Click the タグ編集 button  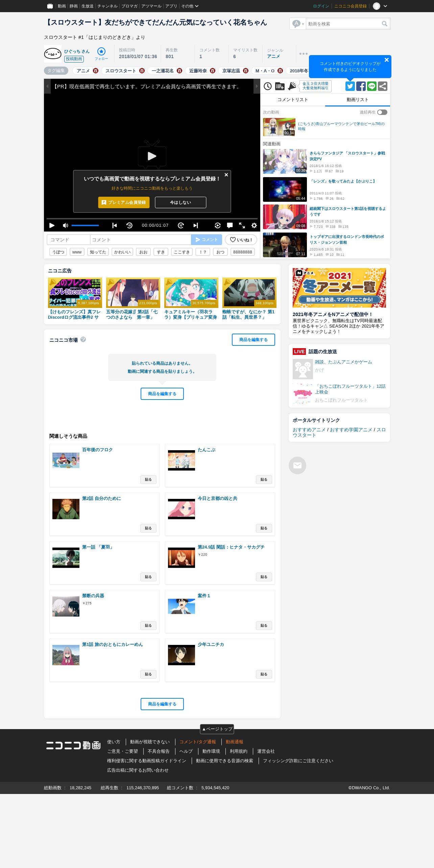pos(56,71)
